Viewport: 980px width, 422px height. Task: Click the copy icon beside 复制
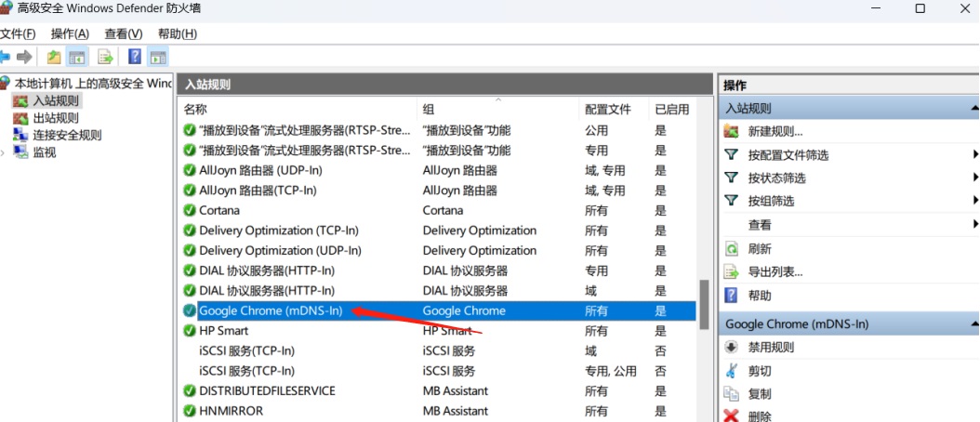(731, 394)
